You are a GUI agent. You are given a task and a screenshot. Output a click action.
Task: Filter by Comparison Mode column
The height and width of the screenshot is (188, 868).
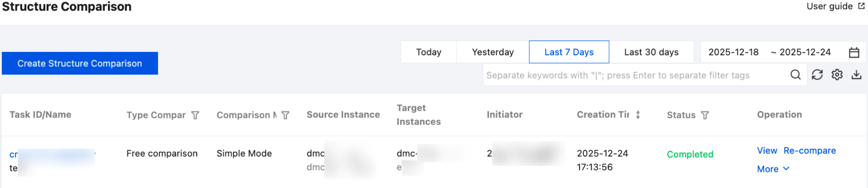click(x=286, y=115)
